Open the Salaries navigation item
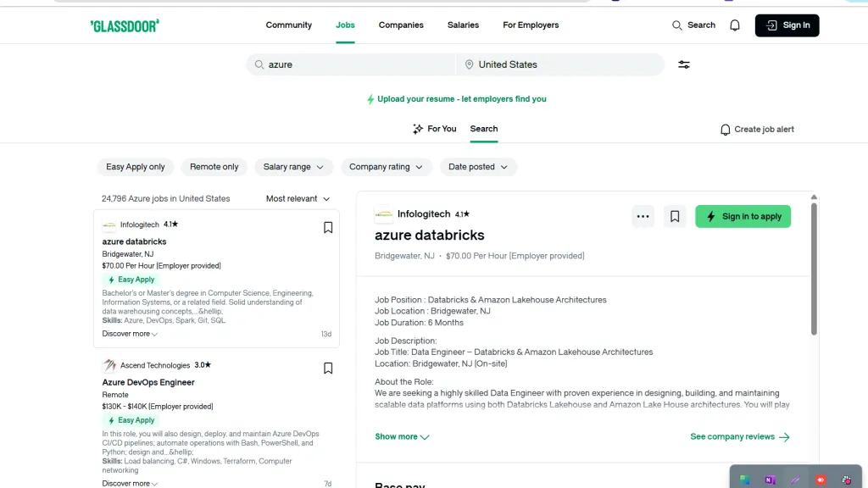The width and height of the screenshot is (868, 488). point(463,25)
